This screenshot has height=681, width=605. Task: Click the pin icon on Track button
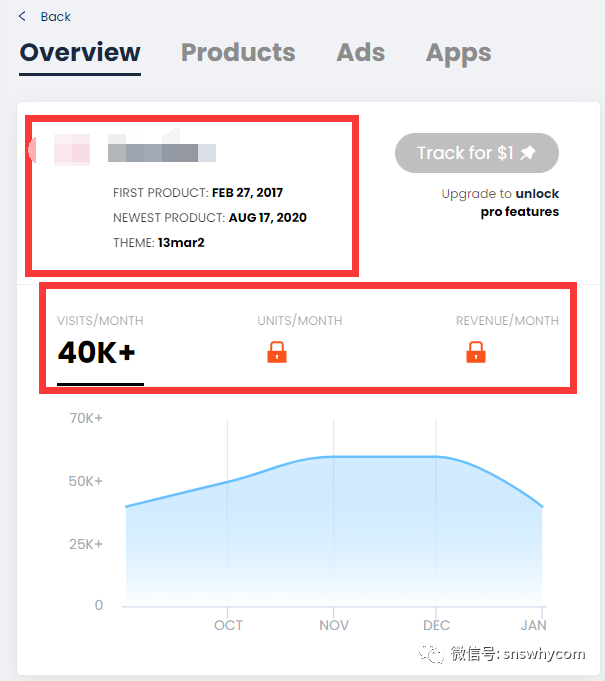(529, 153)
